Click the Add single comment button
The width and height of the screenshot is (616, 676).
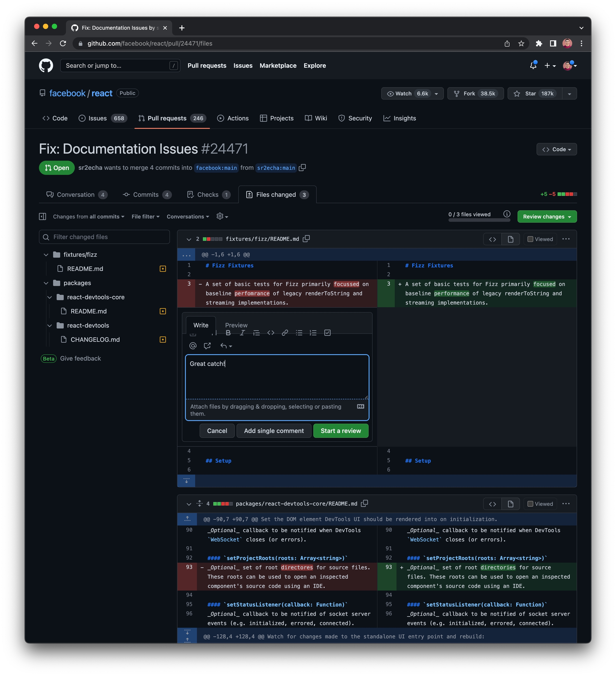(x=274, y=431)
